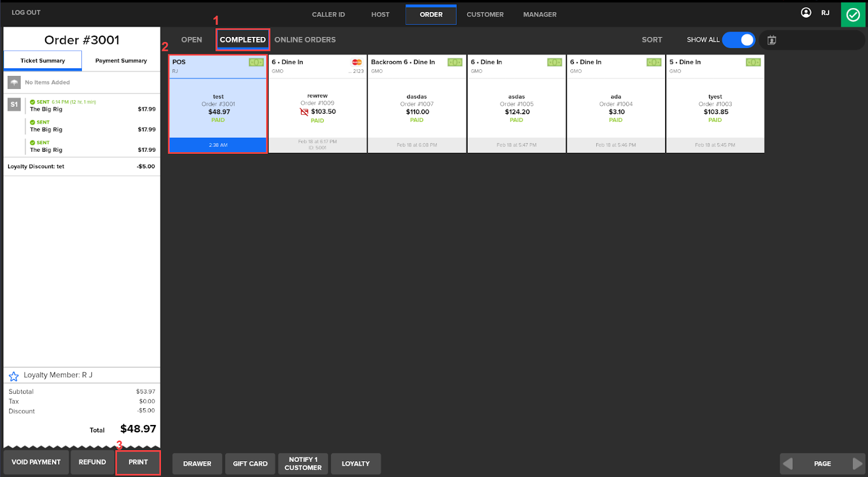
Task: Click the Refund button
Action: point(92,462)
